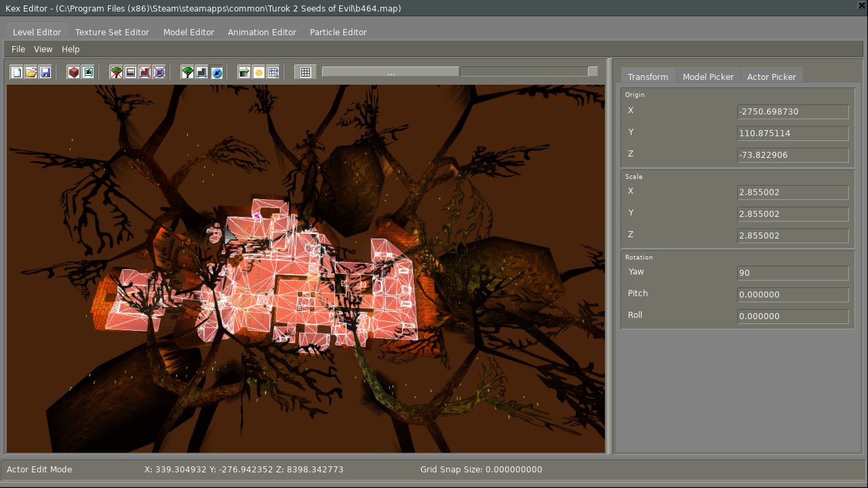
Task: Click the Yaw rotation input field
Action: tap(793, 273)
